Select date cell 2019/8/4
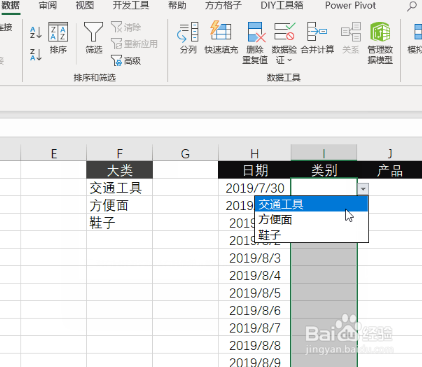422x367 pixels. [255, 276]
